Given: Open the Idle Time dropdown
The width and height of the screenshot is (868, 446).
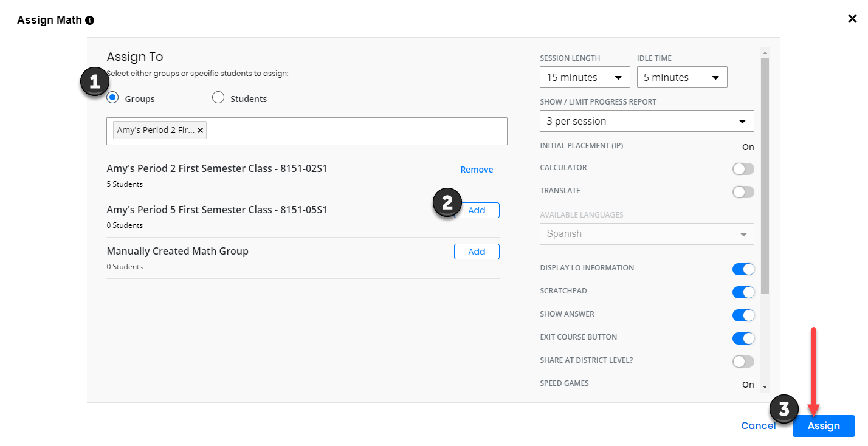Looking at the screenshot, I should tap(681, 77).
